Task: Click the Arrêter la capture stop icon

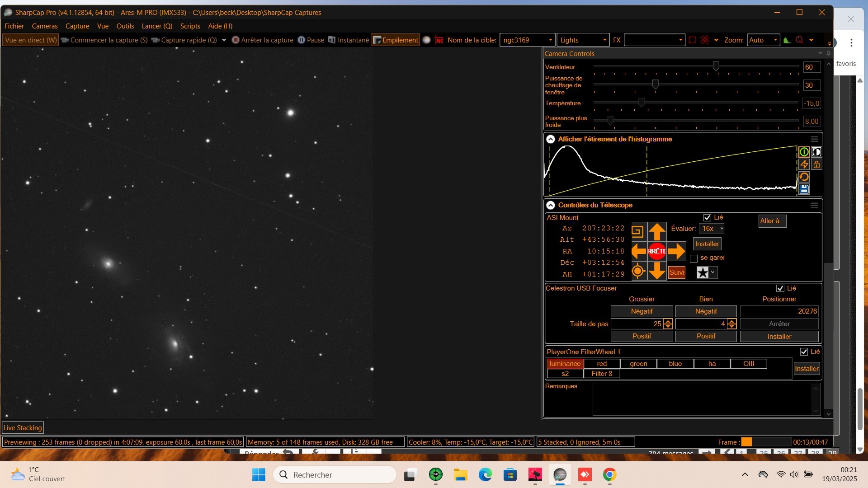Action: click(x=236, y=40)
